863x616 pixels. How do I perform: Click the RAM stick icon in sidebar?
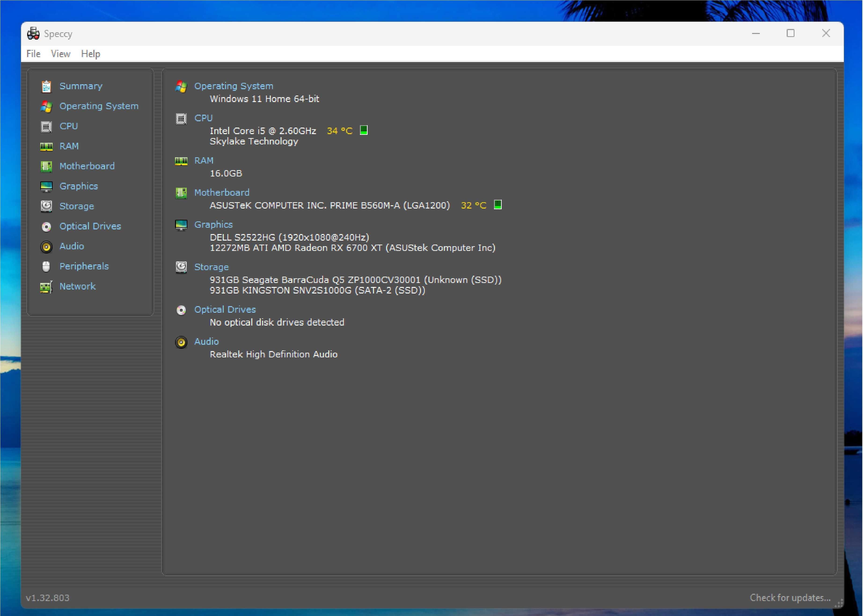click(46, 147)
